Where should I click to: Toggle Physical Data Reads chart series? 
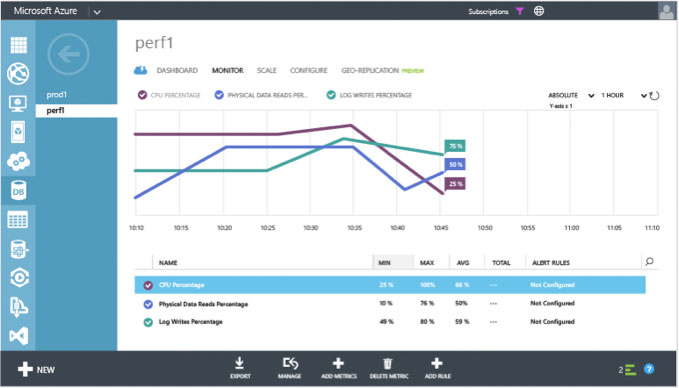point(219,95)
